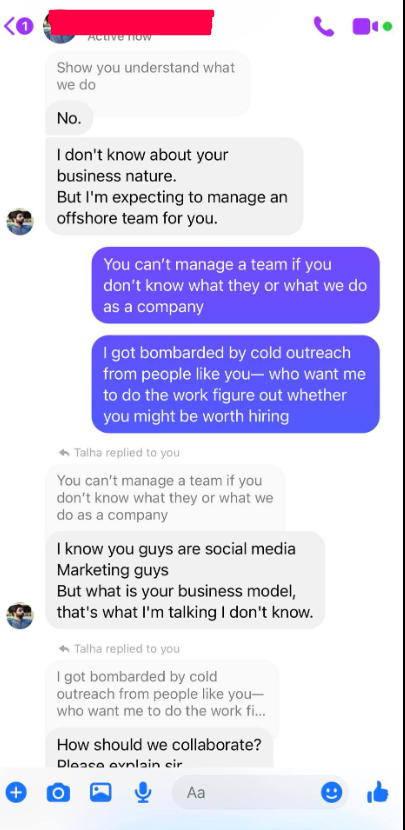This screenshot has width=405, height=830.
Task: Open more options with plus icon
Action: point(16,792)
